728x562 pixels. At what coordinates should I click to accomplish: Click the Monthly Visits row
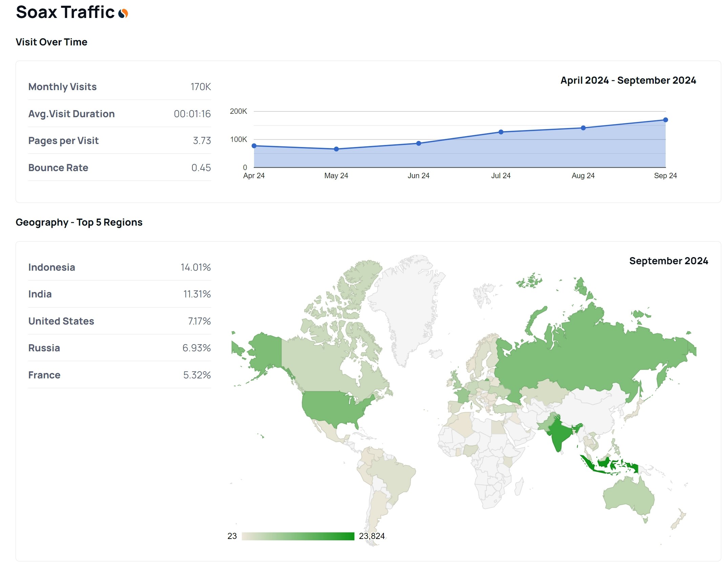coord(119,87)
